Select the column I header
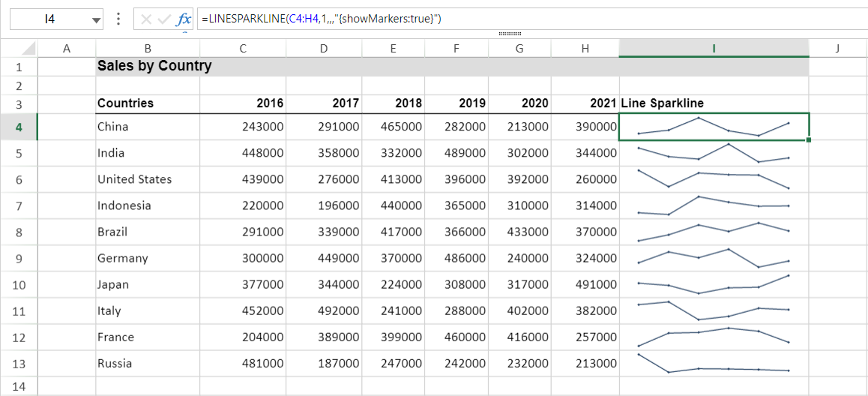868x396 pixels. click(714, 49)
